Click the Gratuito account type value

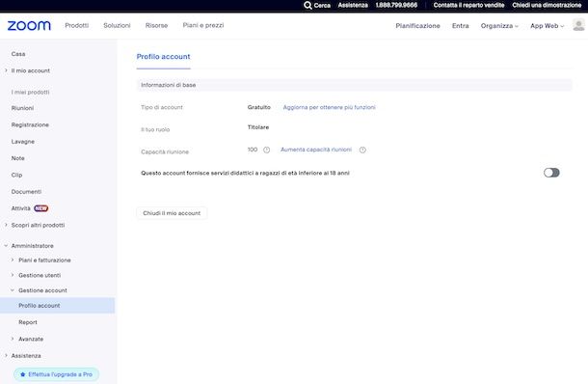258,107
